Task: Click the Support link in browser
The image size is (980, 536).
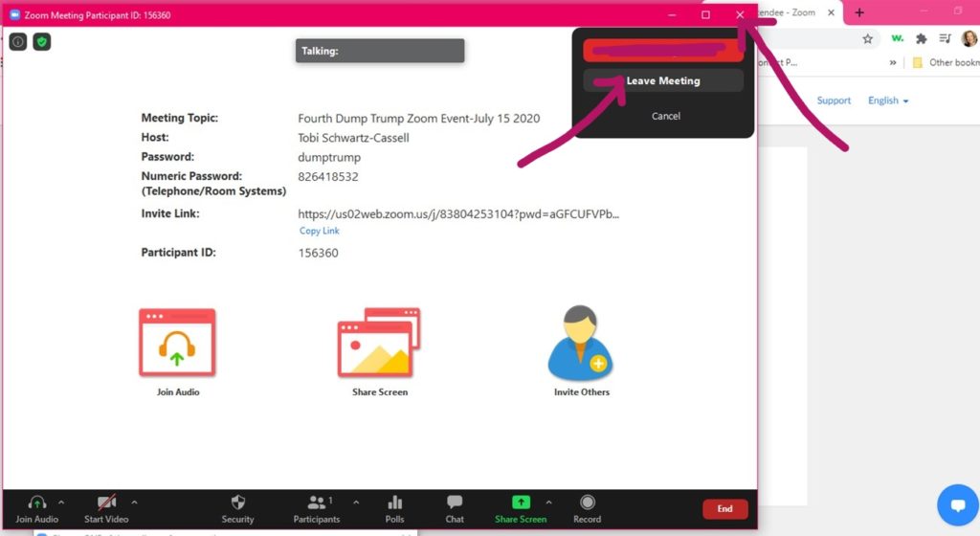Action: click(x=834, y=100)
